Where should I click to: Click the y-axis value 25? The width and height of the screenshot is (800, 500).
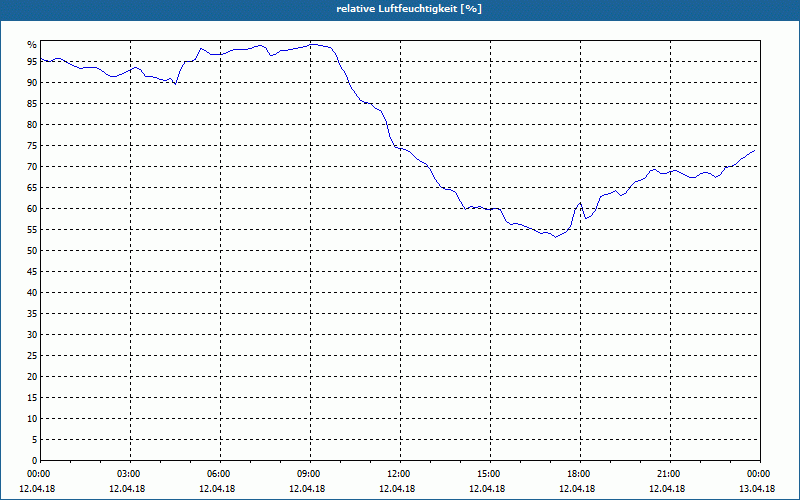point(32,356)
